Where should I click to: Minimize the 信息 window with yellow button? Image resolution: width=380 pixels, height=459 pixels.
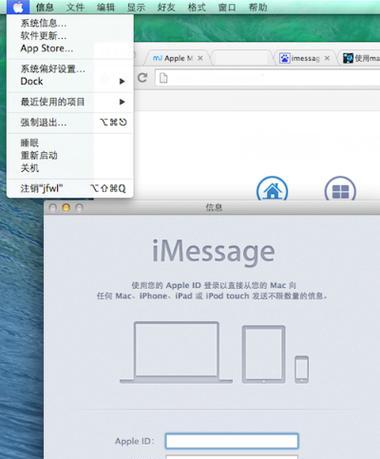coord(66,208)
